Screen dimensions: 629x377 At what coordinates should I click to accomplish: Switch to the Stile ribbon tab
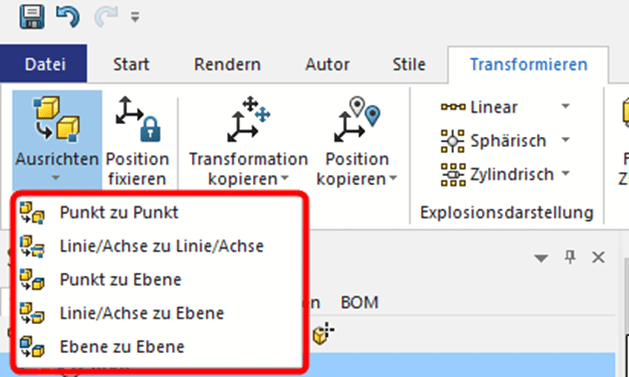click(409, 64)
